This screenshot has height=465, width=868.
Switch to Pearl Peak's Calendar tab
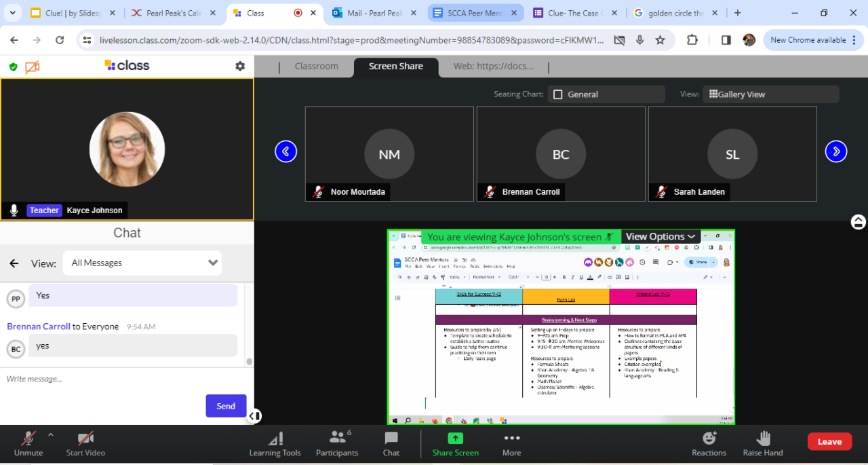coord(174,13)
